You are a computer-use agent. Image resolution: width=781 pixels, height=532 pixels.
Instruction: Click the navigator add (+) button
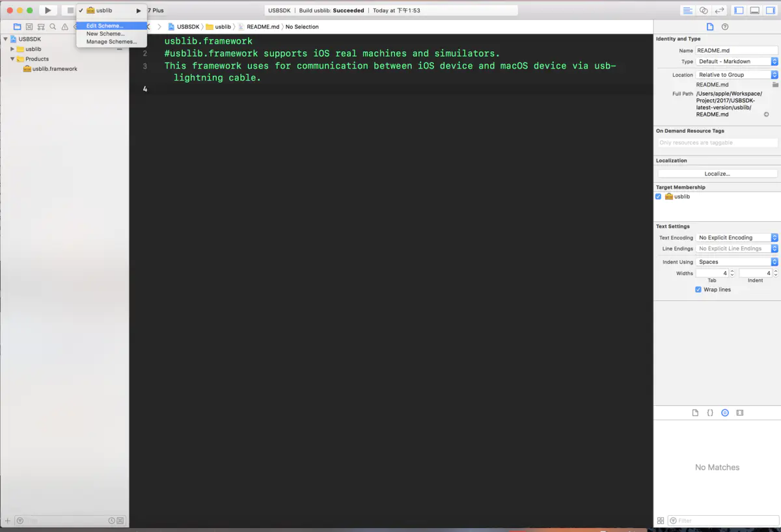tap(8, 521)
